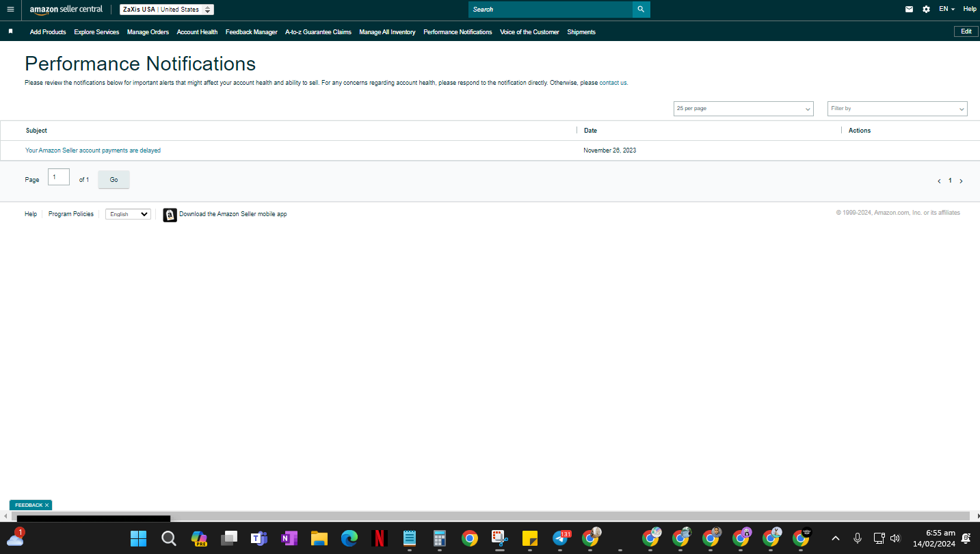
Task: Click the Search input field
Action: 551,10
